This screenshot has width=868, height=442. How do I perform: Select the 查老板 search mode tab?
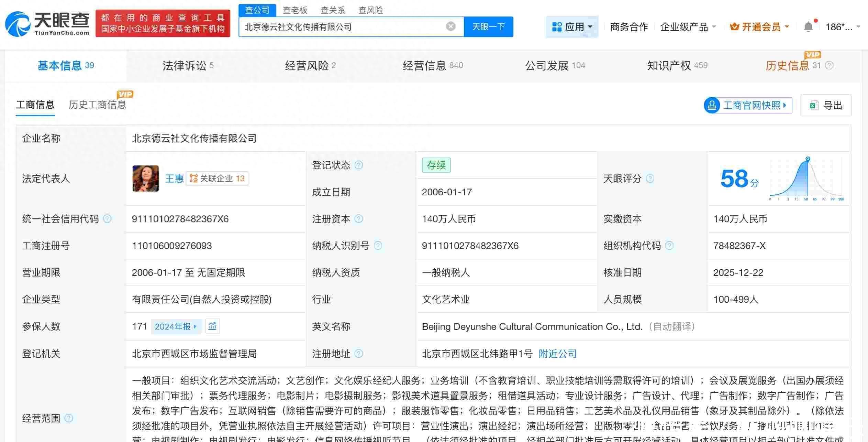[295, 10]
